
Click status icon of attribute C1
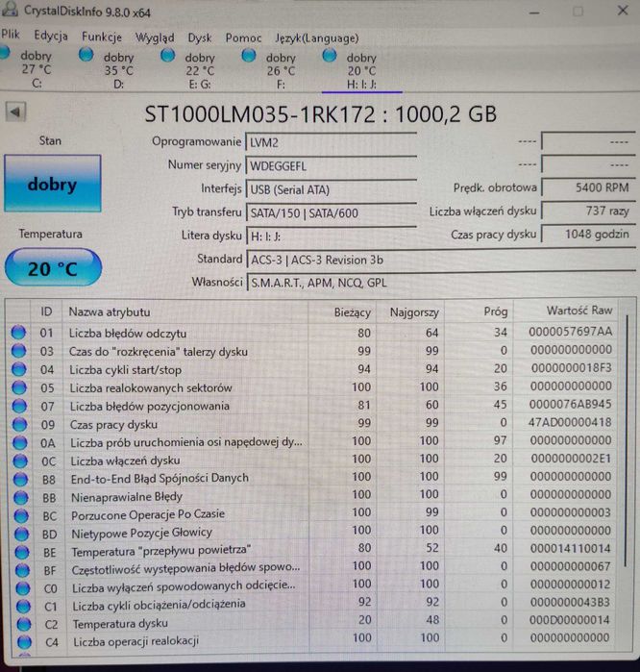(x=23, y=606)
